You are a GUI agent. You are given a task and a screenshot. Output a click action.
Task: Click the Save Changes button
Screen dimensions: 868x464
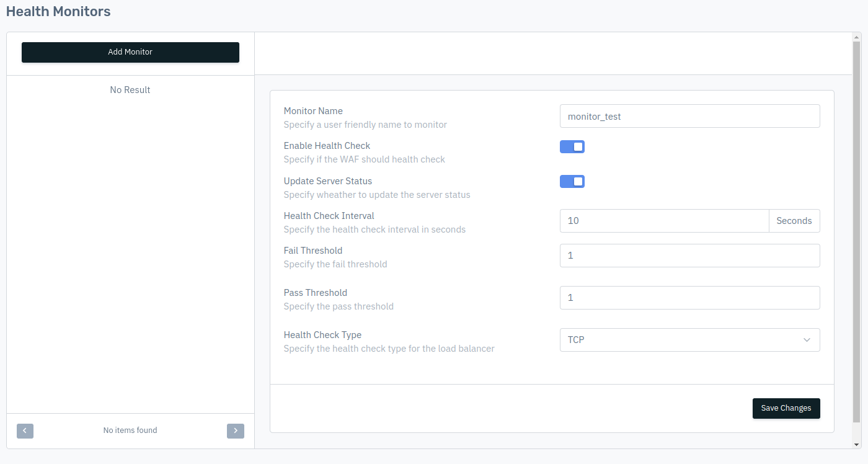[x=786, y=408]
